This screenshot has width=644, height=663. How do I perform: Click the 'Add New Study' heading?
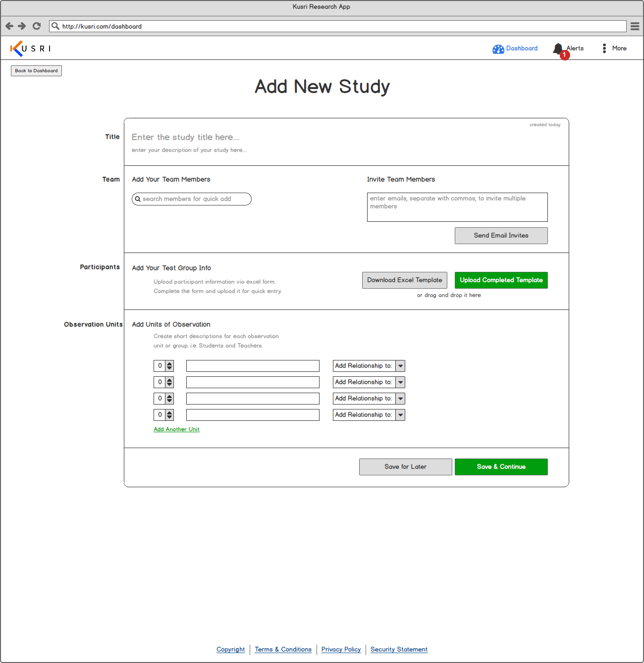click(322, 87)
